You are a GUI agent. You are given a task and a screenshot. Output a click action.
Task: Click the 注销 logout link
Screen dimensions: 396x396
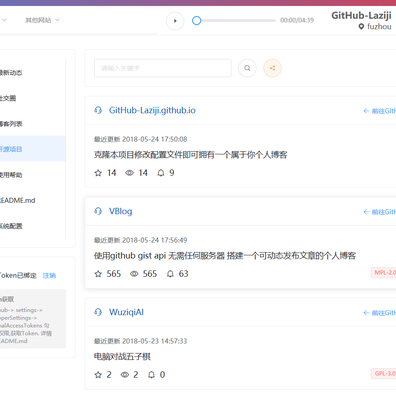click(49, 275)
